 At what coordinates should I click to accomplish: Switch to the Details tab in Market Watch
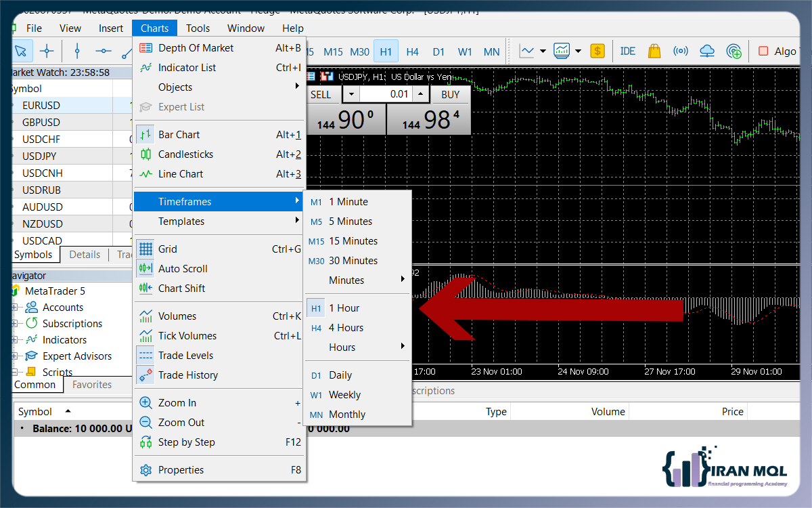[x=85, y=255]
